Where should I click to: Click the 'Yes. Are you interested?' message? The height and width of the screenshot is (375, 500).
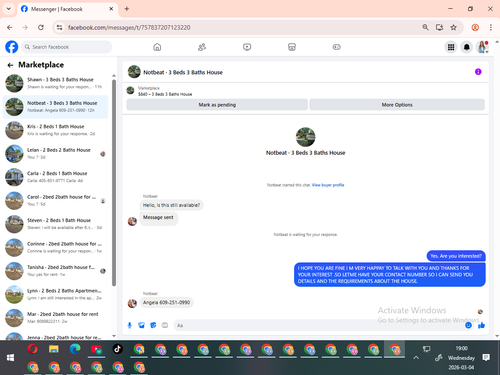tap(456, 256)
